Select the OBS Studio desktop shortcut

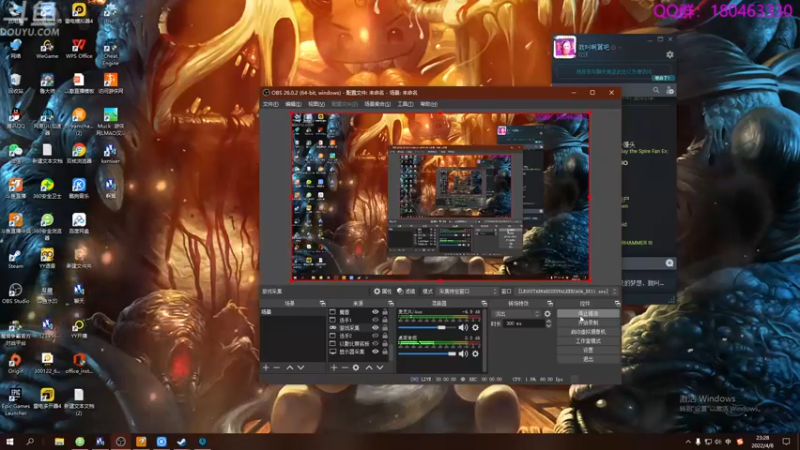(x=15, y=294)
